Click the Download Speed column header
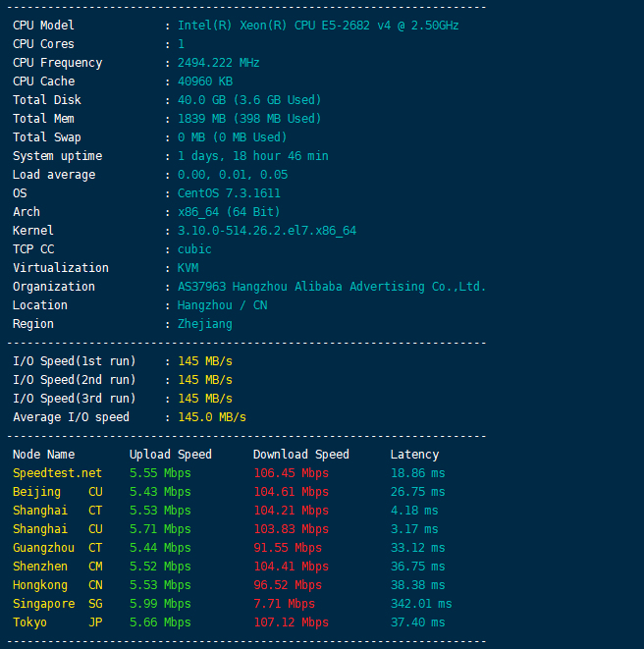The height and width of the screenshot is (649, 644). (x=300, y=455)
